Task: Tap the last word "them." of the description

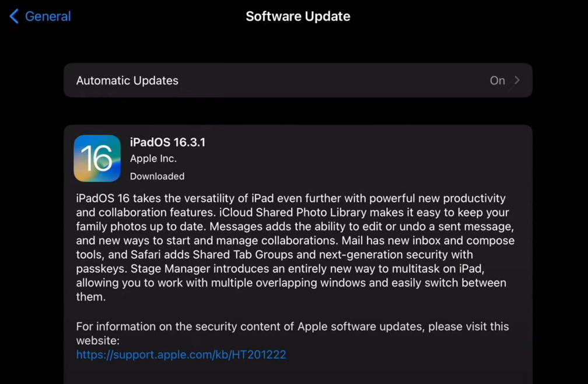Action: click(91, 296)
